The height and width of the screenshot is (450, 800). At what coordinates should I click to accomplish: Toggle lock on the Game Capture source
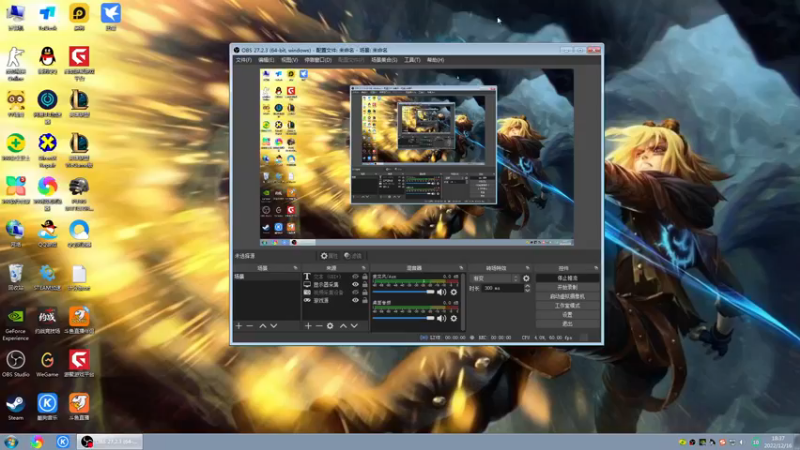click(x=365, y=301)
